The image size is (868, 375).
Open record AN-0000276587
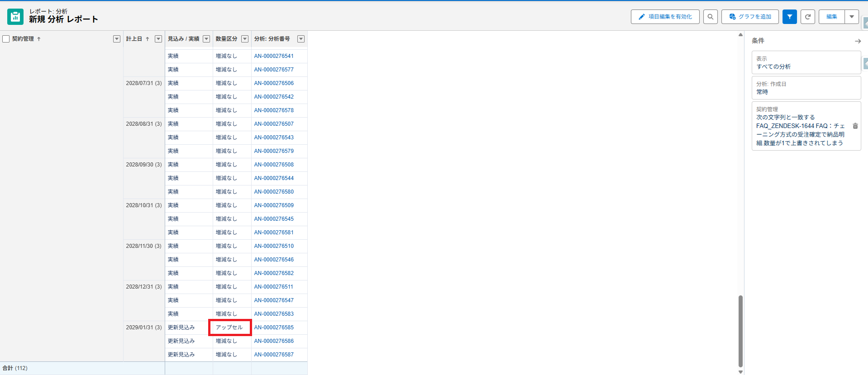(274, 355)
